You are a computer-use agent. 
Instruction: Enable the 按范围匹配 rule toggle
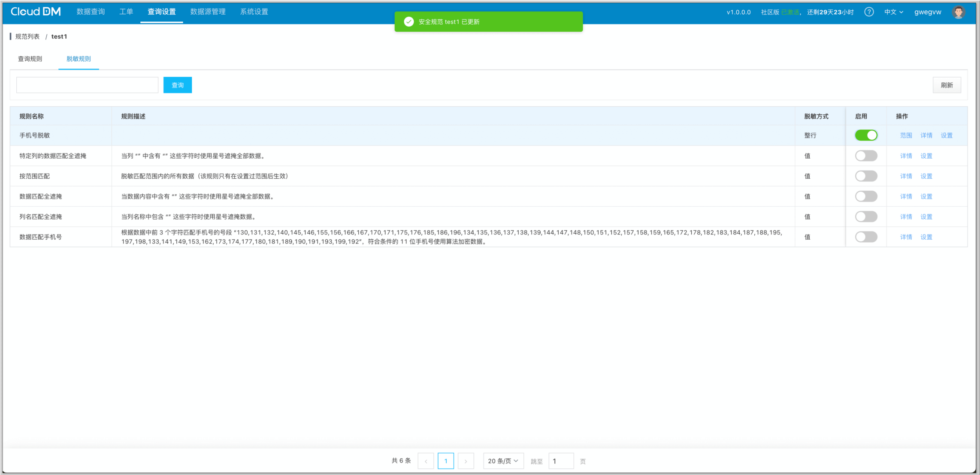(x=866, y=176)
